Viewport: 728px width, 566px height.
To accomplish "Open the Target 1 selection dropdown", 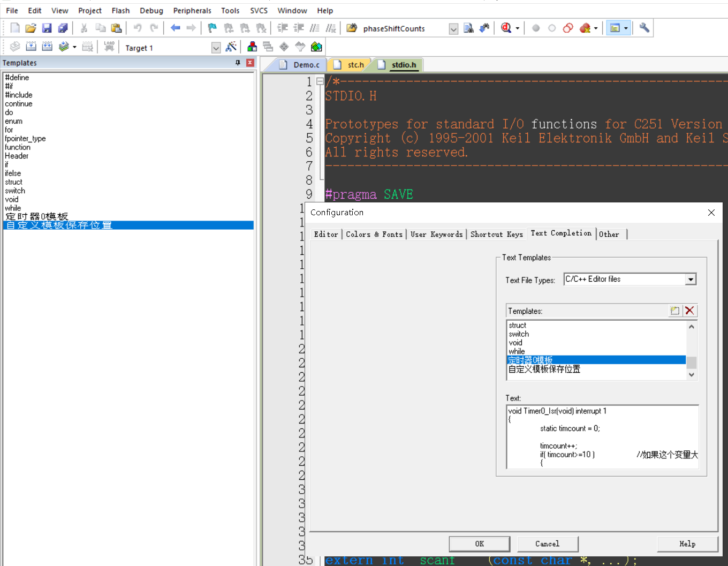I will pos(216,48).
